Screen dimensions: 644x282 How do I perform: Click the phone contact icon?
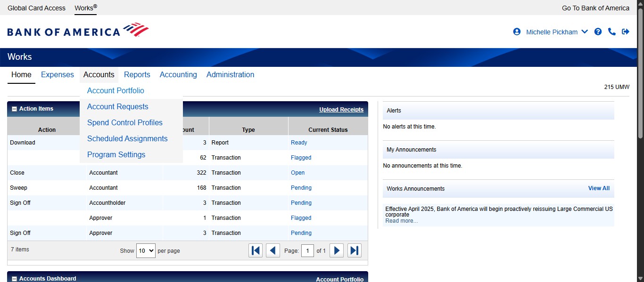pyautogui.click(x=611, y=32)
